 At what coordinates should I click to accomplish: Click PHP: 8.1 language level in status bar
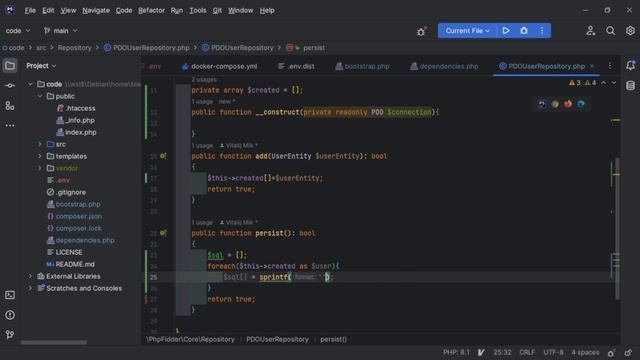point(456,353)
